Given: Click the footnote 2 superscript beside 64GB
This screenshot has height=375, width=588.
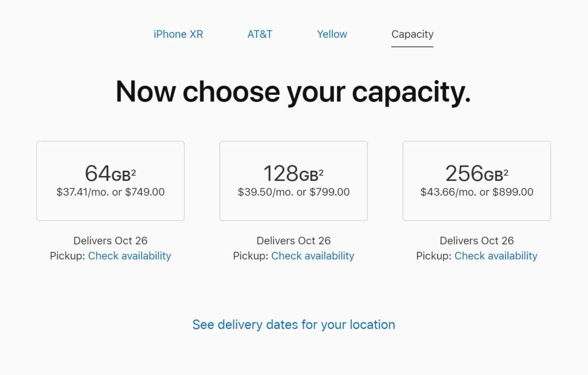Looking at the screenshot, I should click(x=133, y=171).
